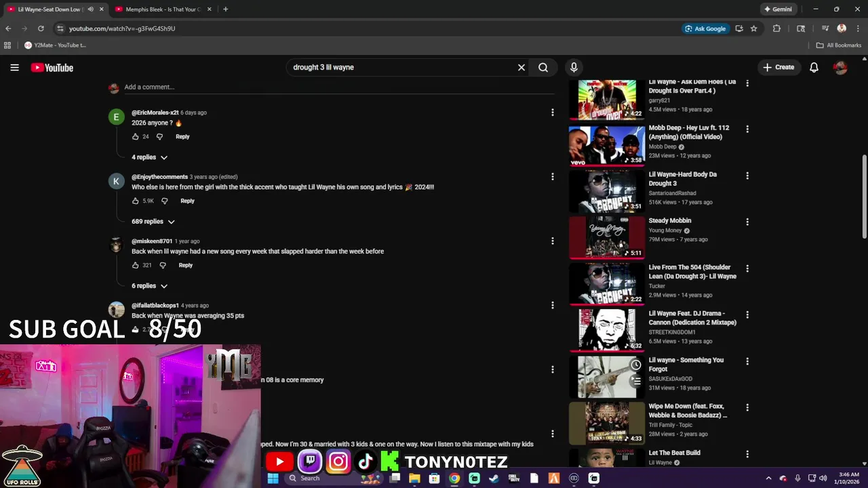The image size is (868, 488).
Task: Open a new browser tab
Action: [x=225, y=9]
